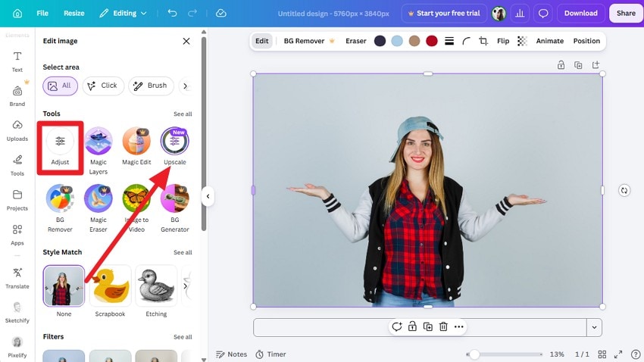
Task: Open the Animate option
Action: pyautogui.click(x=549, y=41)
